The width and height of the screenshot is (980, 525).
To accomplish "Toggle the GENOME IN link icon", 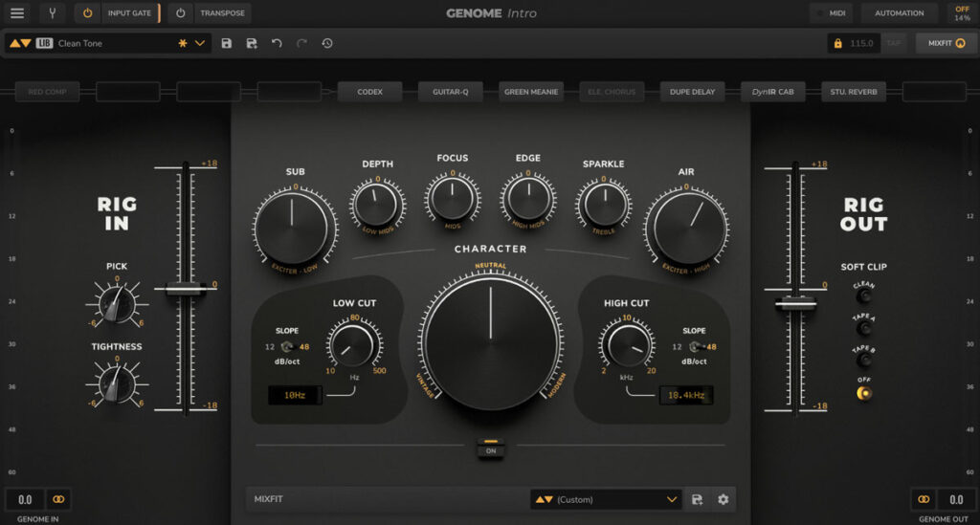I will point(58,499).
